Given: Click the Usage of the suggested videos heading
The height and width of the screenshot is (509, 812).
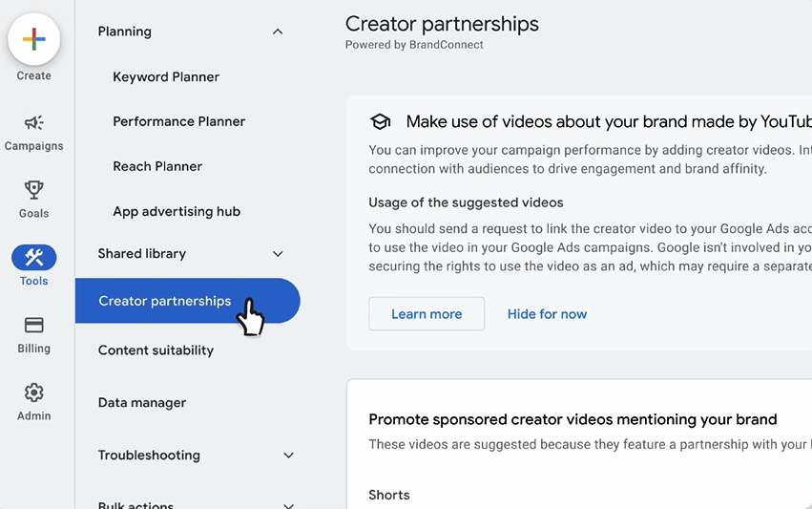Looking at the screenshot, I should (x=466, y=202).
